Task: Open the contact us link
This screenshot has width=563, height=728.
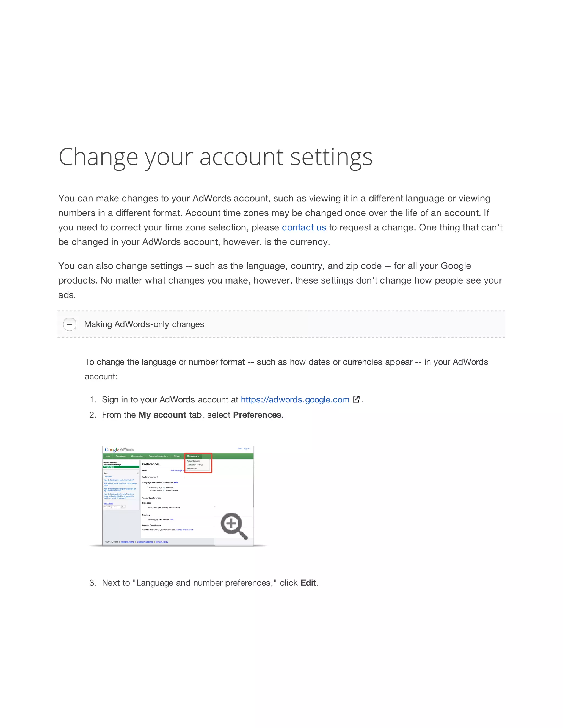Action: click(x=304, y=228)
